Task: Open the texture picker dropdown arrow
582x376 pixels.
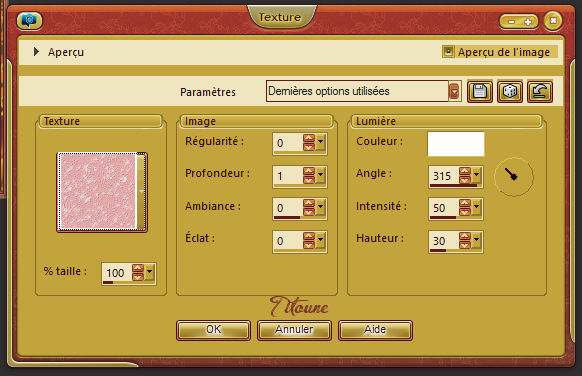Action: click(141, 192)
